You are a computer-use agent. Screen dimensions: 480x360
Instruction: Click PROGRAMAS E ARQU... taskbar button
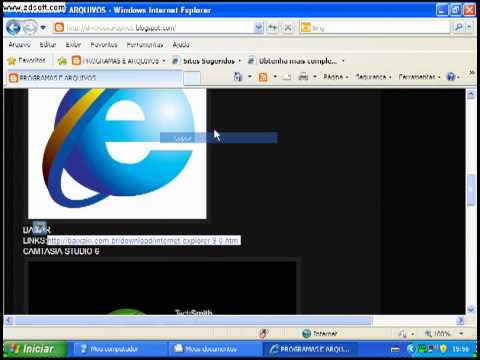click(310, 349)
